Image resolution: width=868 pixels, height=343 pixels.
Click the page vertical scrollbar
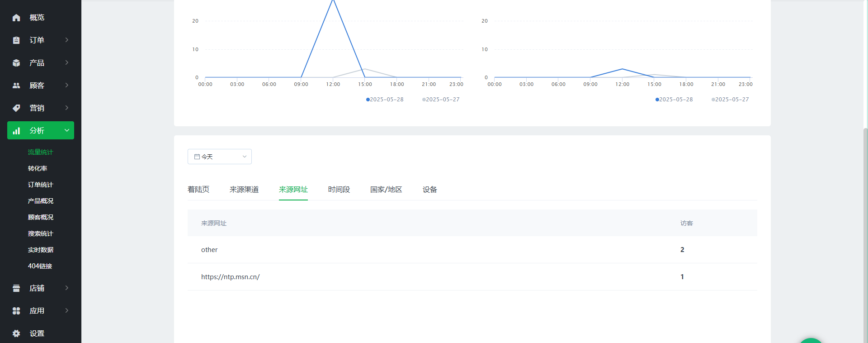pyautogui.click(x=865, y=235)
